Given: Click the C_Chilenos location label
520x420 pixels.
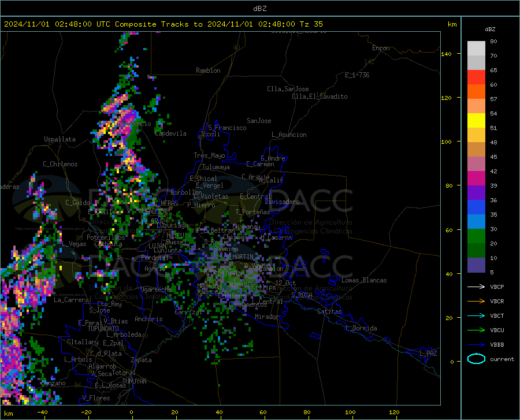Looking at the screenshot, I should tap(60, 164).
